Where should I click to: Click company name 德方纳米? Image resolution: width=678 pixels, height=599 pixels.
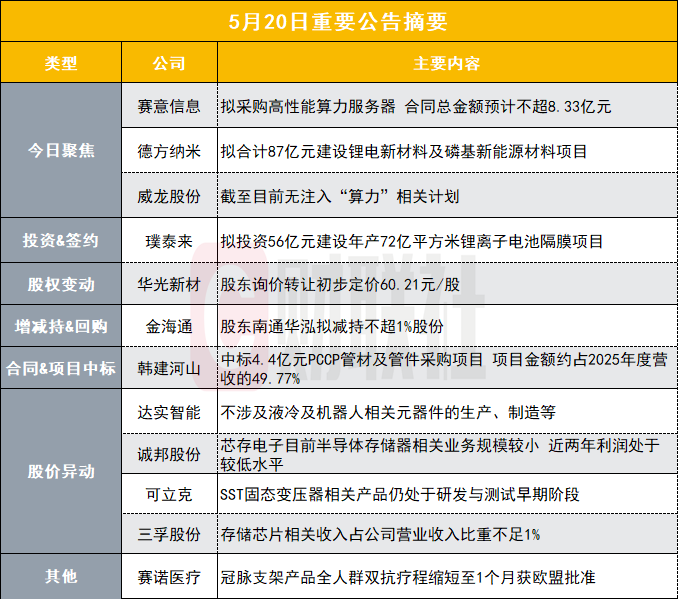coord(169,151)
